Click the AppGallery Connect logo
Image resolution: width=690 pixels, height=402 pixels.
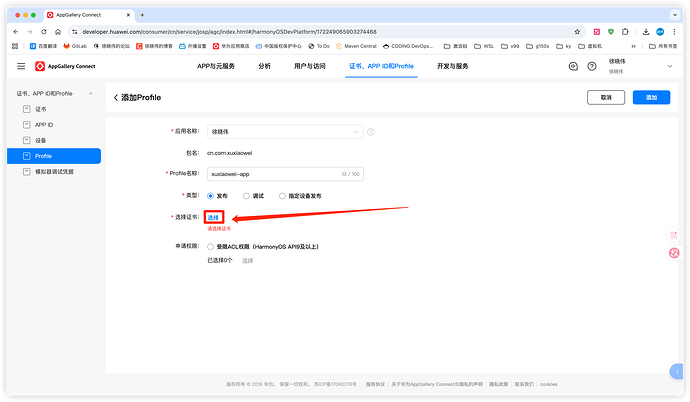coord(65,66)
